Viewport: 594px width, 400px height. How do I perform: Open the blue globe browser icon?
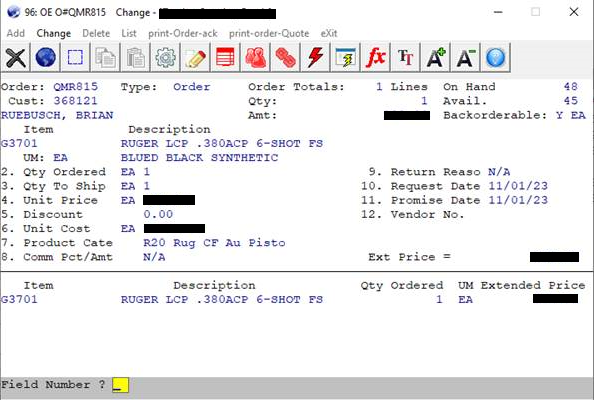tap(45, 58)
